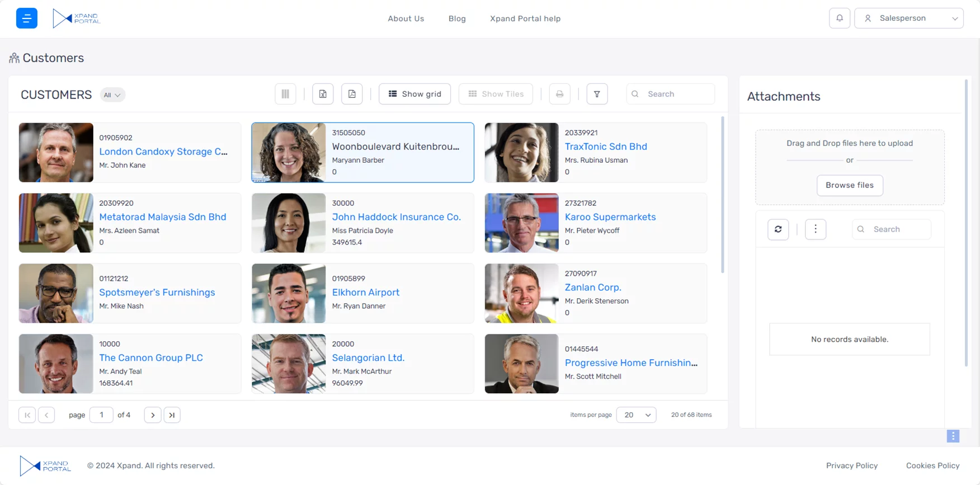Expand the Salesperson user dropdown

[908, 18]
